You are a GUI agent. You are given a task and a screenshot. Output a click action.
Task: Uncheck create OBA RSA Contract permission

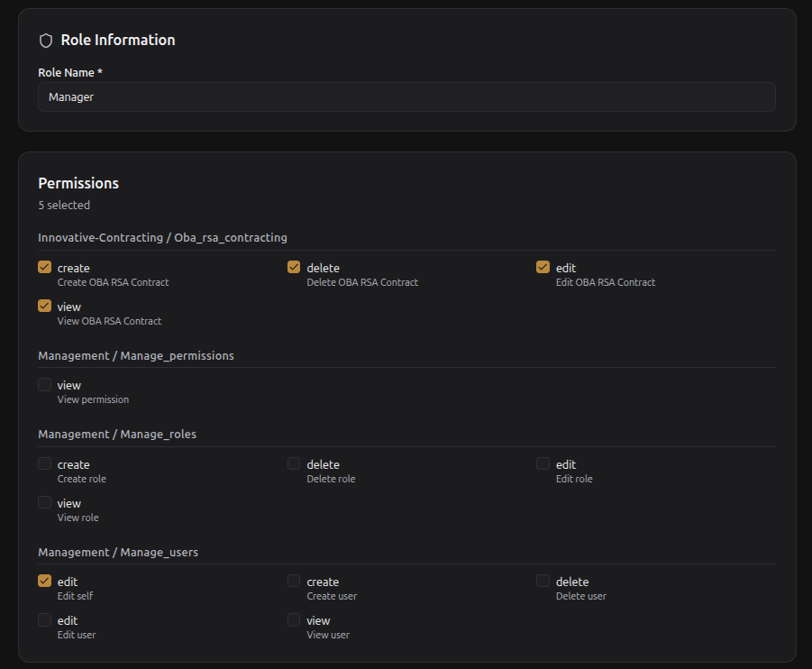click(44, 267)
